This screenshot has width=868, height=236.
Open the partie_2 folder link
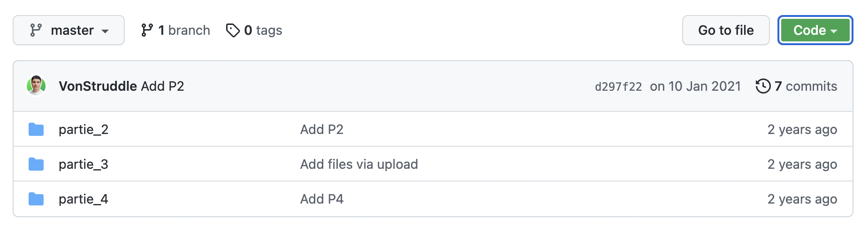point(84,129)
